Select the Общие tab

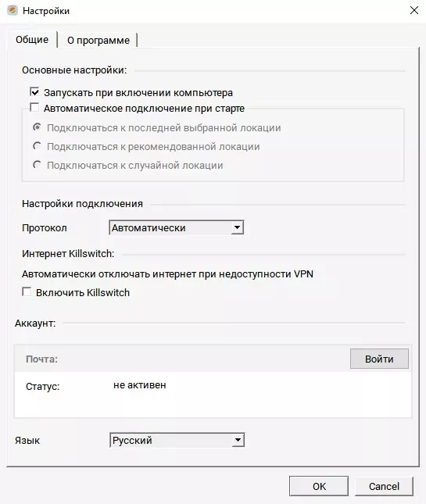[x=32, y=40]
